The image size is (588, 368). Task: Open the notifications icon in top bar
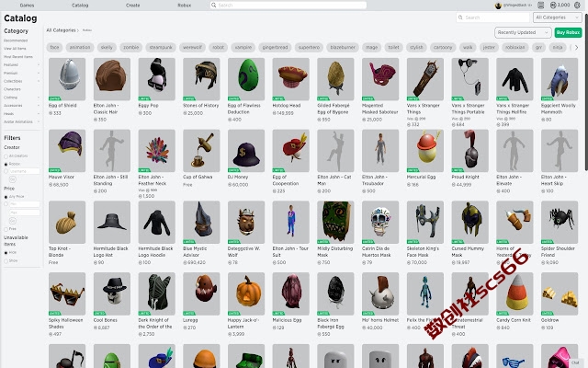(x=541, y=6)
